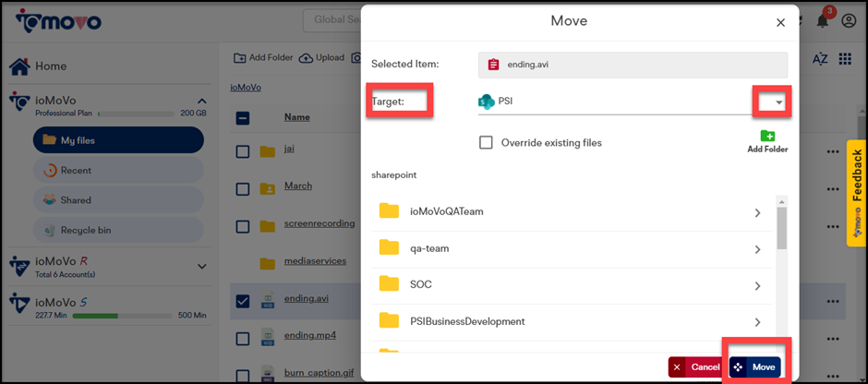Click the Add Folder toolbar button

click(263, 57)
